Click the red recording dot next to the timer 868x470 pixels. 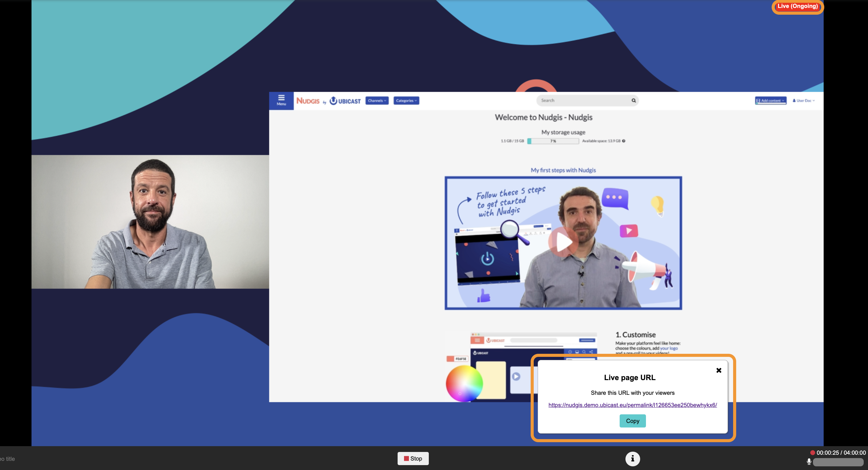(812, 453)
